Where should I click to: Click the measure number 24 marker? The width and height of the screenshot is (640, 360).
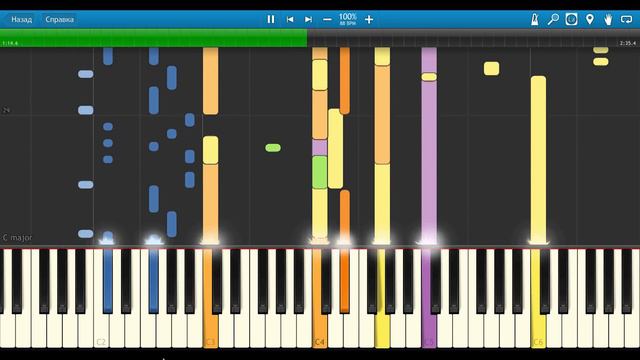point(6,110)
